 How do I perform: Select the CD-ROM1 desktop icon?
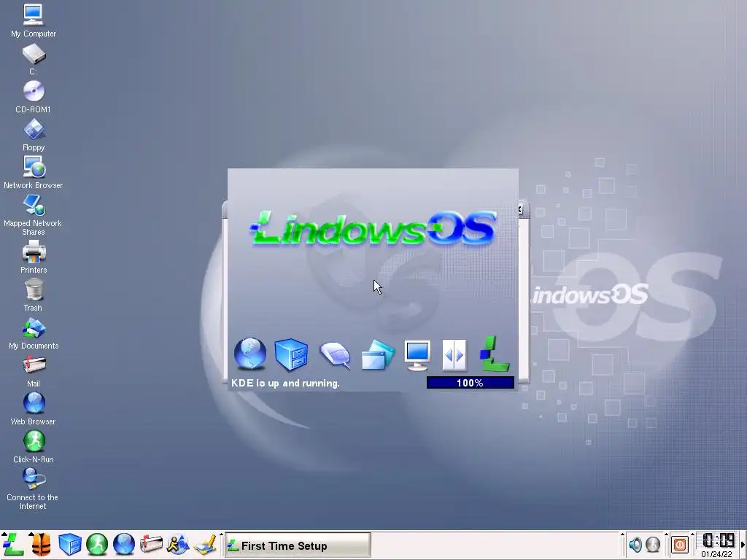click(x=34, y=97)
